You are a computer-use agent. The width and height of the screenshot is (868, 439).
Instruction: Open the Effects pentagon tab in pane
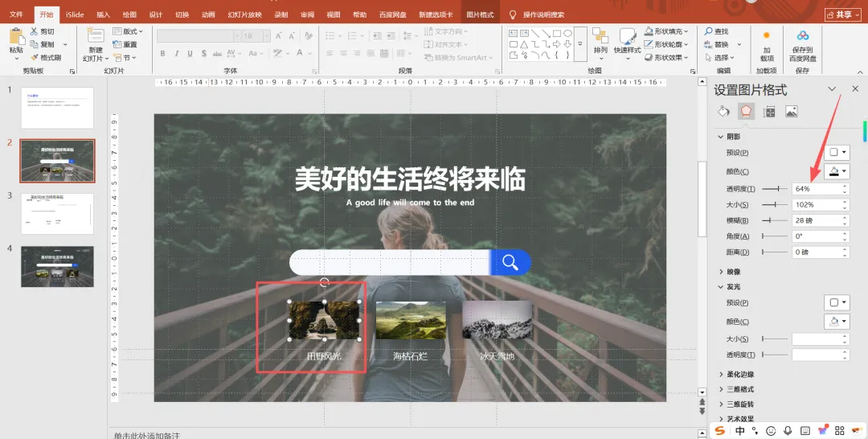coord(746,111)
